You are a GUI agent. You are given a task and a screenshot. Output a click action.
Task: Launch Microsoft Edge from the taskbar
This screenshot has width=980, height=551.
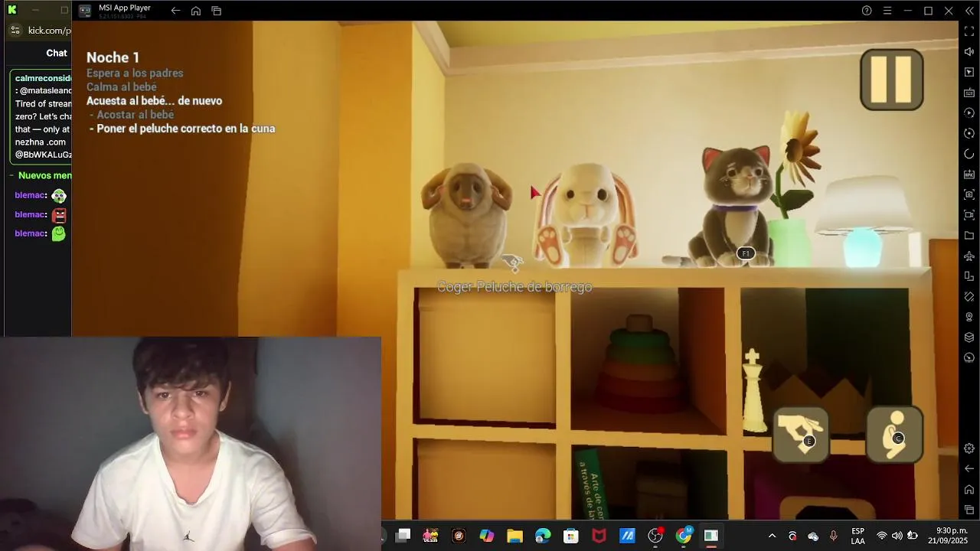coord(543,536)
